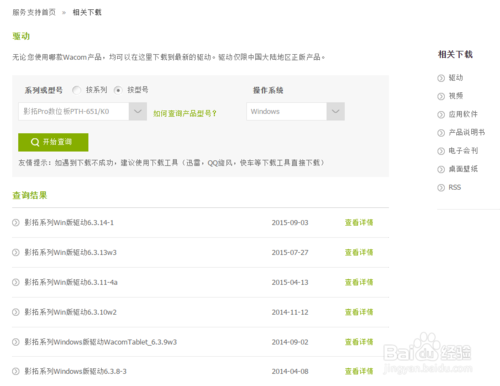This screenshot has height=386, width=500.
Task: Click the arrow icon beside 驱动 in sidebar
Action: click(x=441, y=78)
